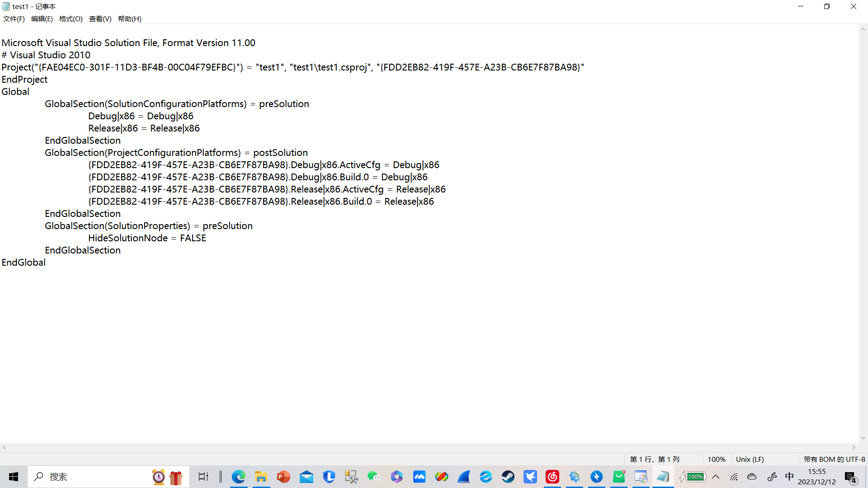Open NetEase Cloud Music

pos(552,477)
